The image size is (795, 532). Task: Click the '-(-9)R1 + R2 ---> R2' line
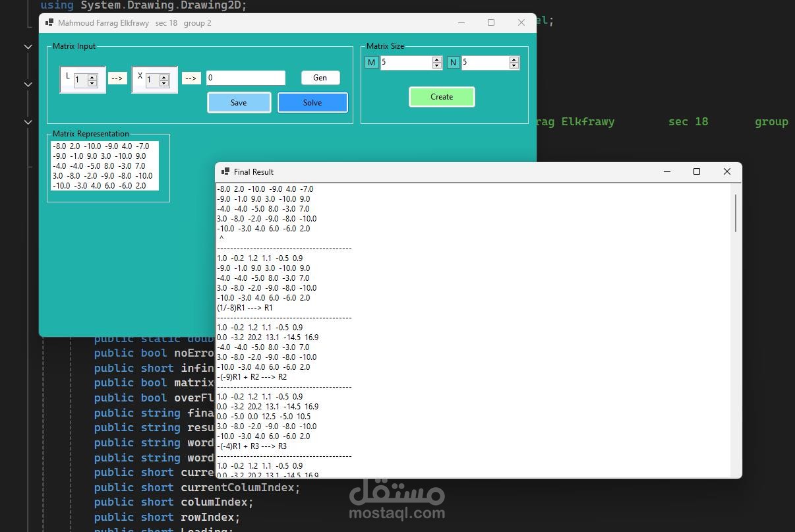[x=252, y=377]
